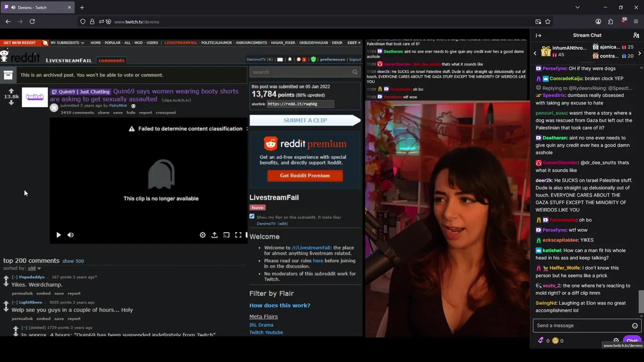644x362 pixels.
Task: Open browser reload button
Action: (x=32, y=22)
